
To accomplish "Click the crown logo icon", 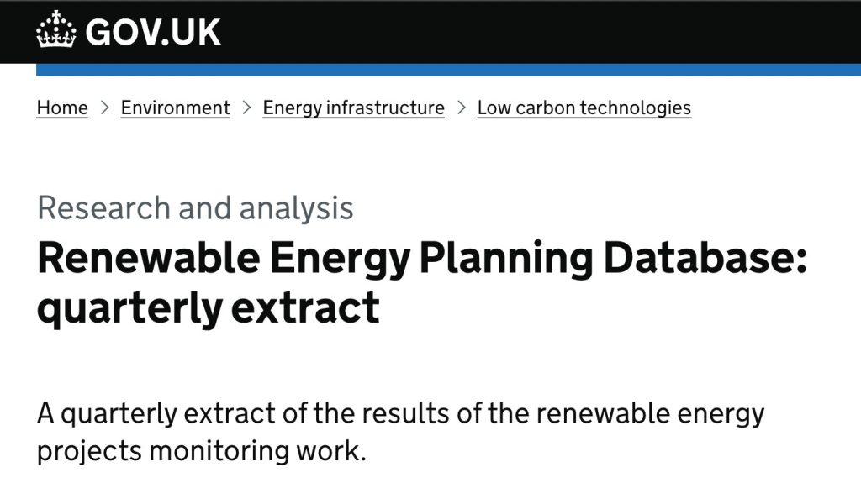I will tap(55, 29).
